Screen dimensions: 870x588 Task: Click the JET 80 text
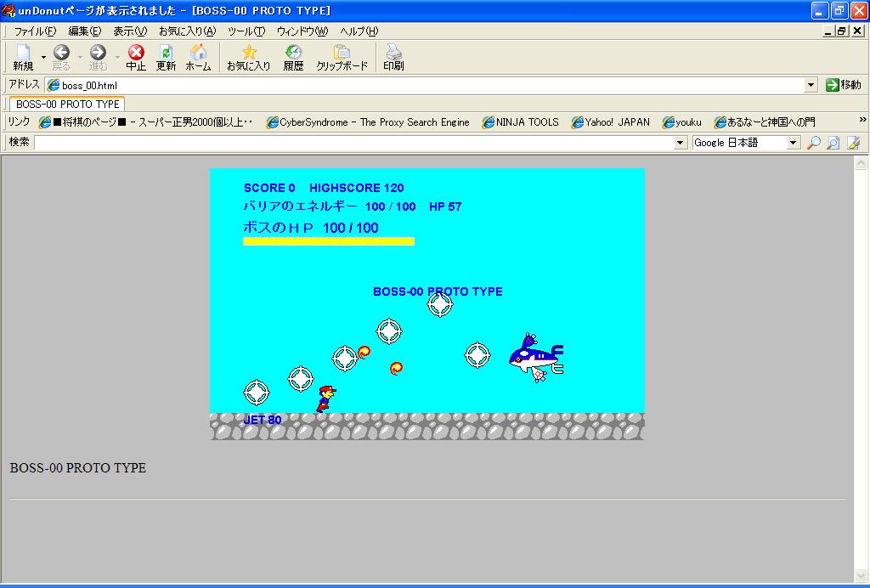263,420
